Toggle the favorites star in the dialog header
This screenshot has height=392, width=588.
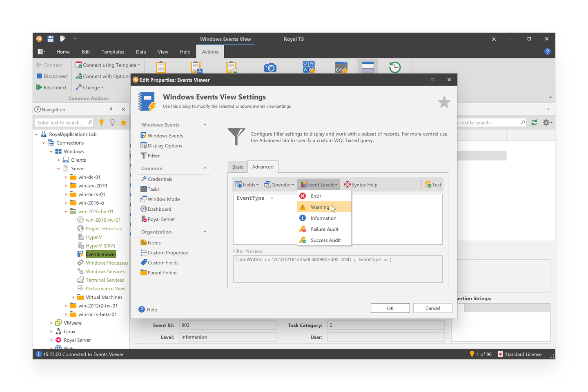[x=444, y=102]
